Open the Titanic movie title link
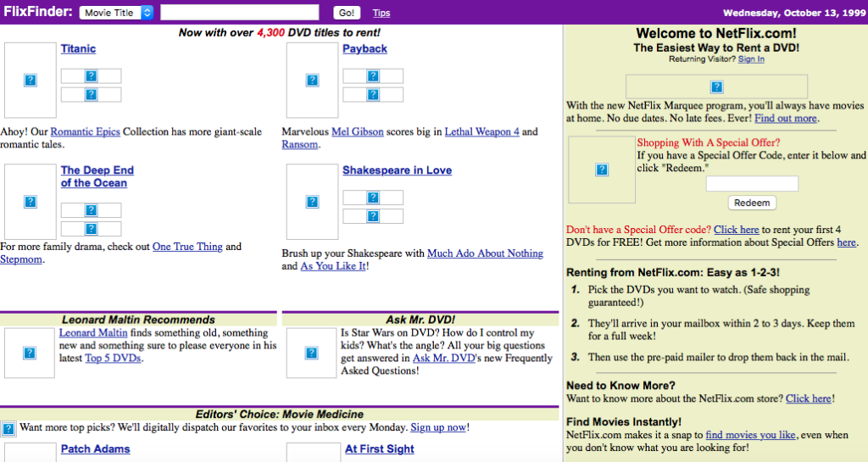 (x=78, y=48)
